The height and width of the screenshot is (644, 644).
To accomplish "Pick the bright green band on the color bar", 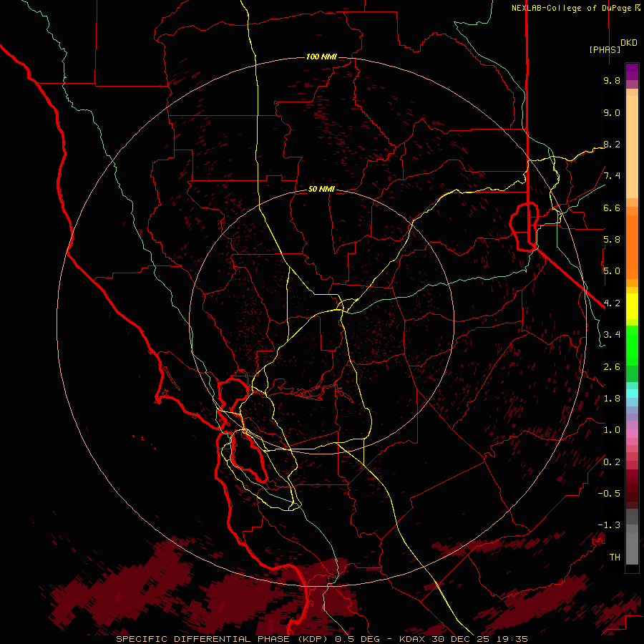I will [632, 346].
